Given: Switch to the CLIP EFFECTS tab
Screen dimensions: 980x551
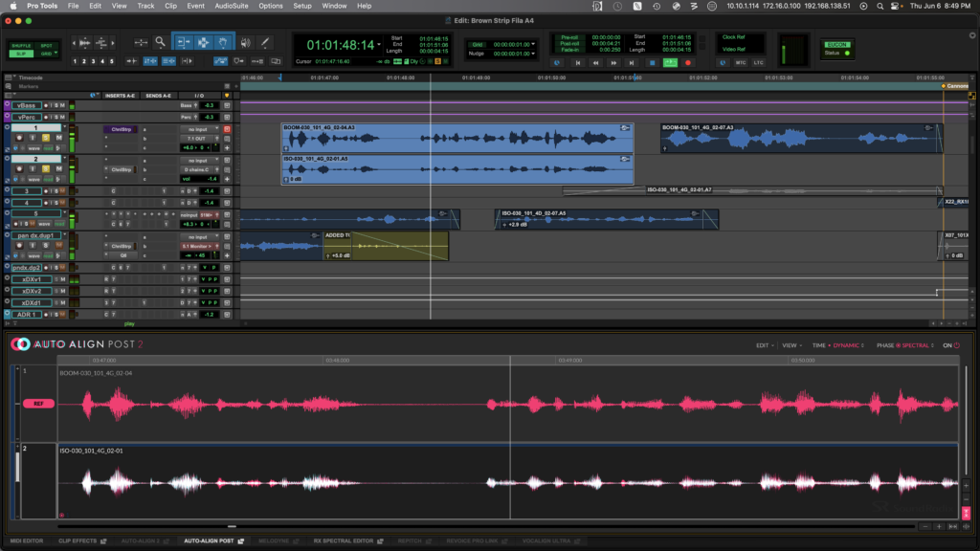Looking at the screenshot, I should (x=82, y=541).
